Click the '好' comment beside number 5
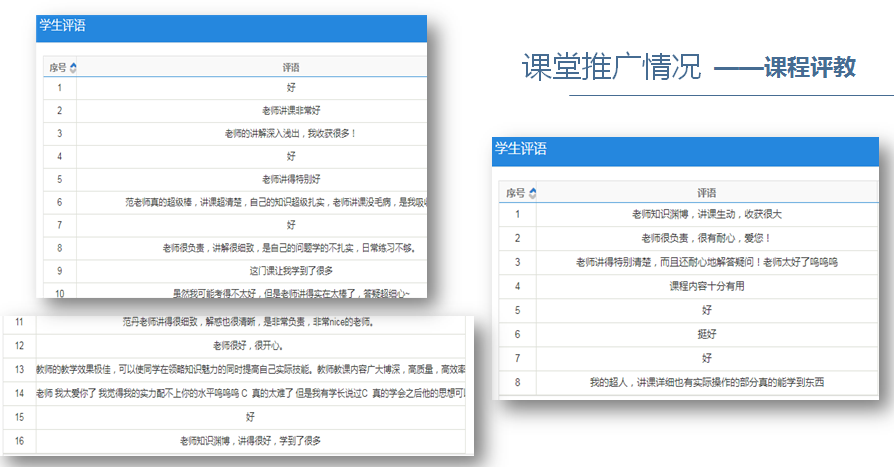Image resolution: width=894 pixels, height=467 pixels. 706,310
